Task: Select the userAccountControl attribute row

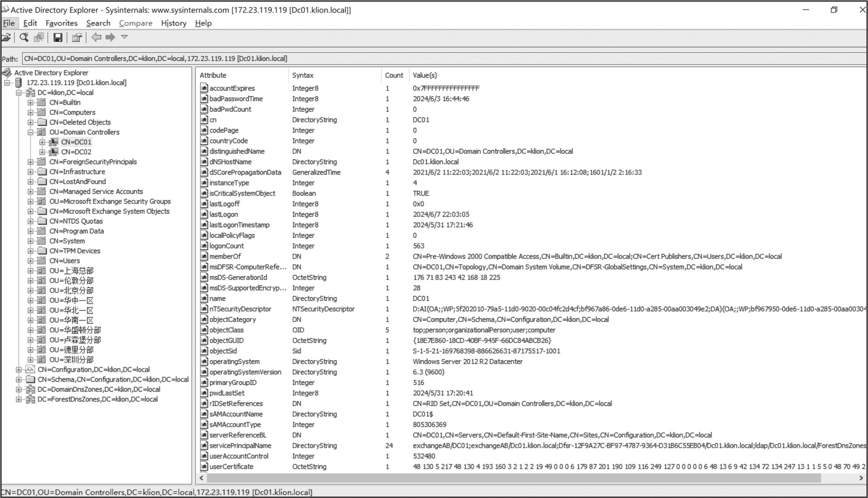Action: pyautogui.click(x=532, y=456)
